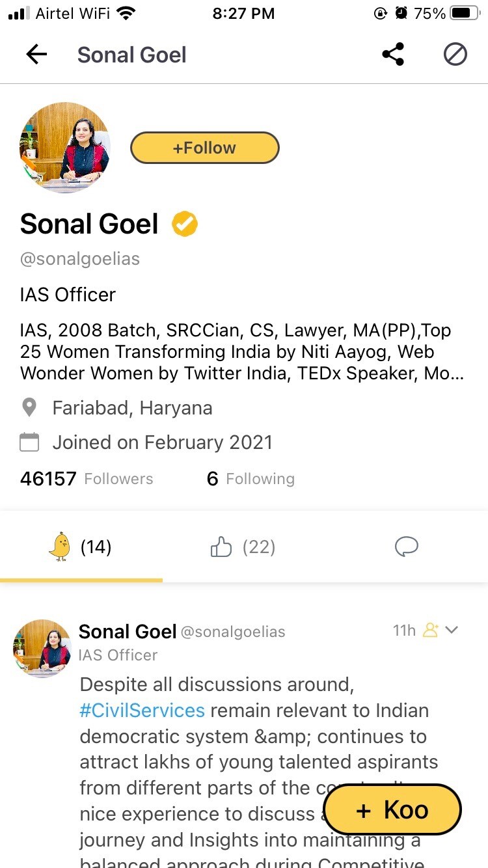Open Sonal Goel's profile photo
The width and height of the screenshot is (488, 868).
click(65, 147)
